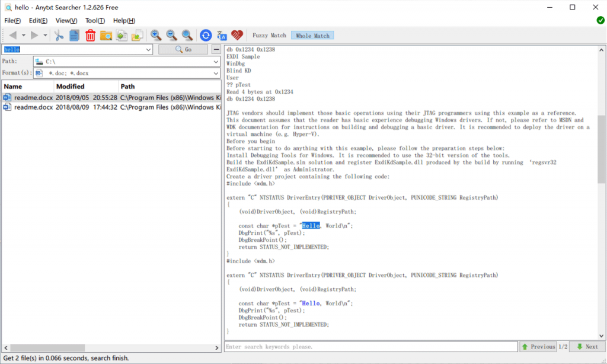The height and width of the screenshot is (364, 607).
Task: Enable Fuzzy Match mode
Action: (269, 35)
